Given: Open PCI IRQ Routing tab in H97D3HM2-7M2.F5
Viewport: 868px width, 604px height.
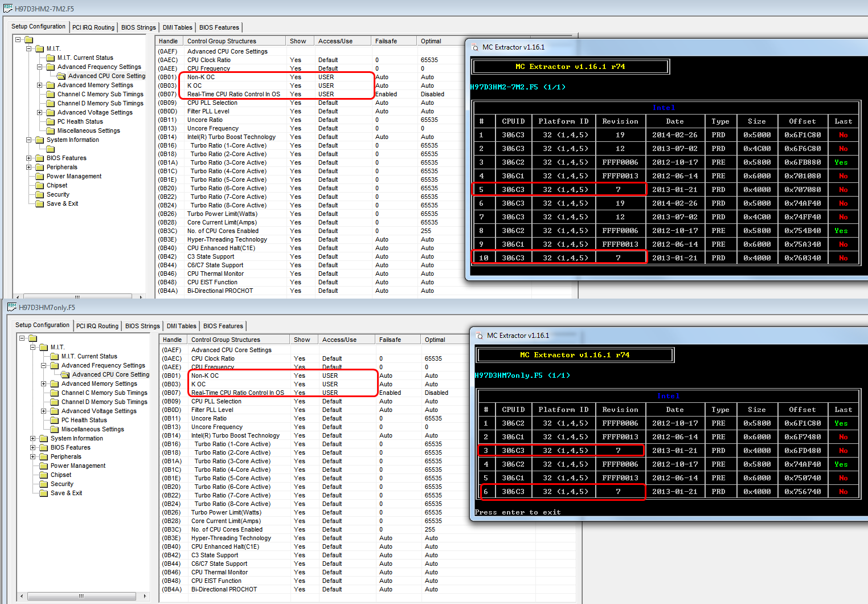Looking at the screenshot, I should [93, 27].
